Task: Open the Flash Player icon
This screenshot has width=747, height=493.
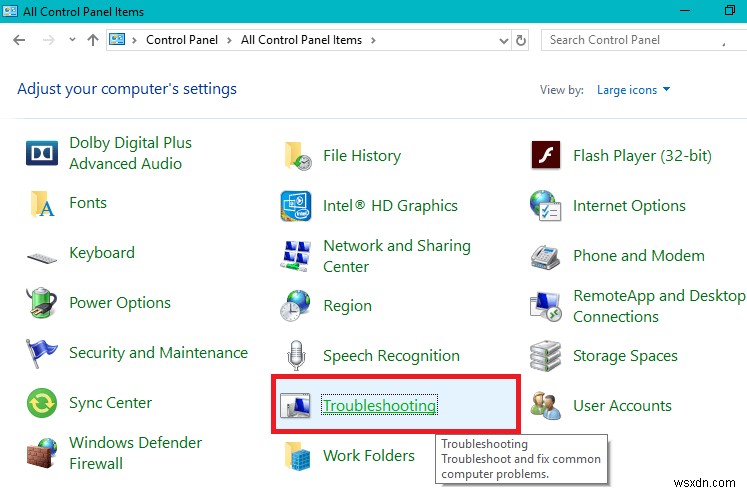Action: click(546, 155)
